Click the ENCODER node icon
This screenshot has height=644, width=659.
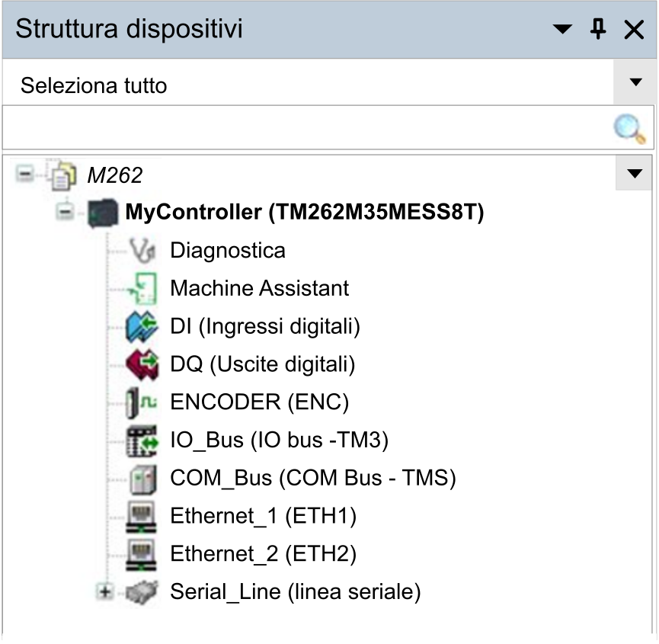142,402
